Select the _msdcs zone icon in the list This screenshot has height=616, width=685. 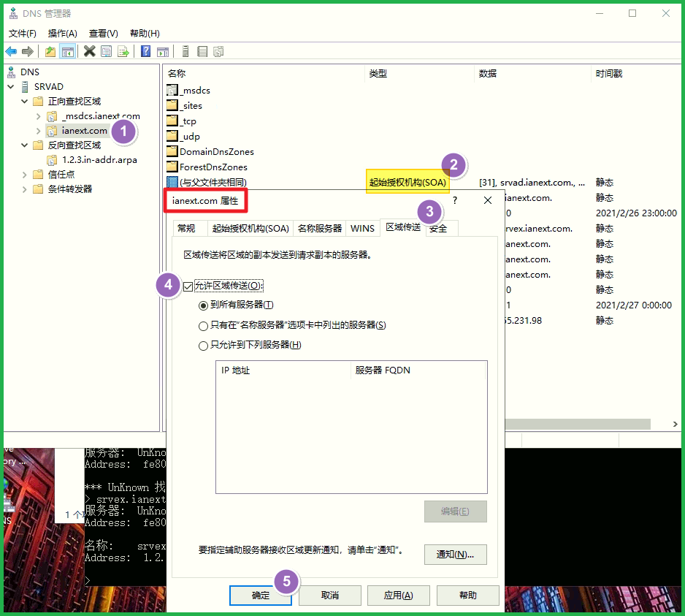pyautogui.click(x=172, y=91)
